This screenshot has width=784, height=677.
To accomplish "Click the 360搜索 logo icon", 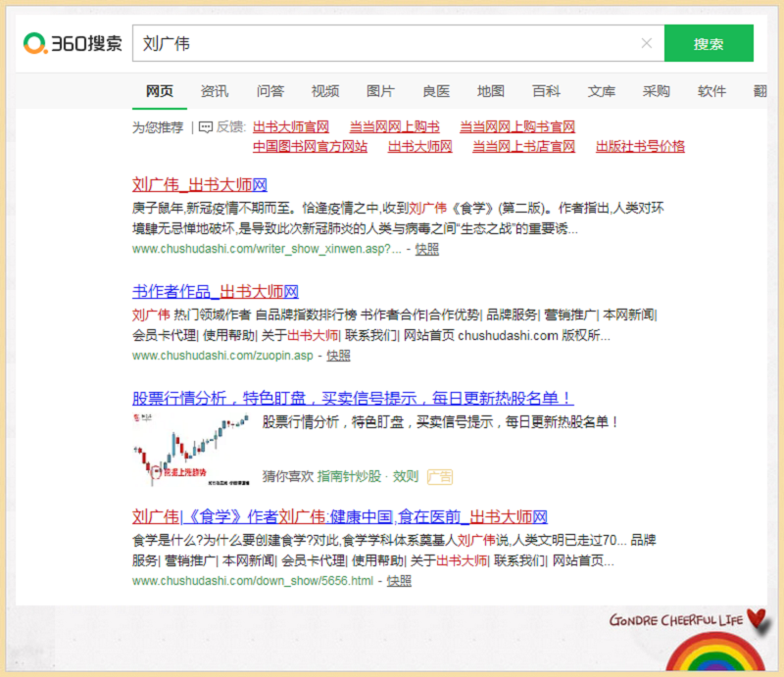I will click(36, 43).
